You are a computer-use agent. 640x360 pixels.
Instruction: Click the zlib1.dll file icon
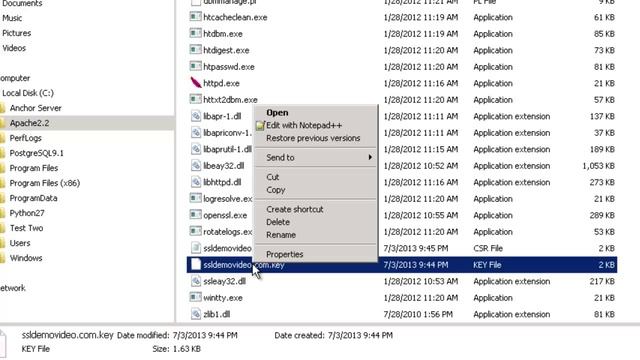[196, 314]
